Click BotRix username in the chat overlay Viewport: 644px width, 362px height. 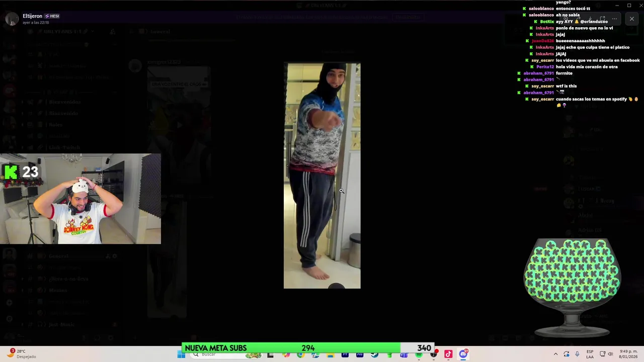pos(547,22)
